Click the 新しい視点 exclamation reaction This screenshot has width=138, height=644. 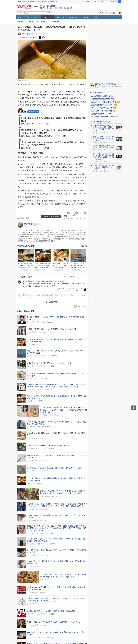[x=83, y=216]
